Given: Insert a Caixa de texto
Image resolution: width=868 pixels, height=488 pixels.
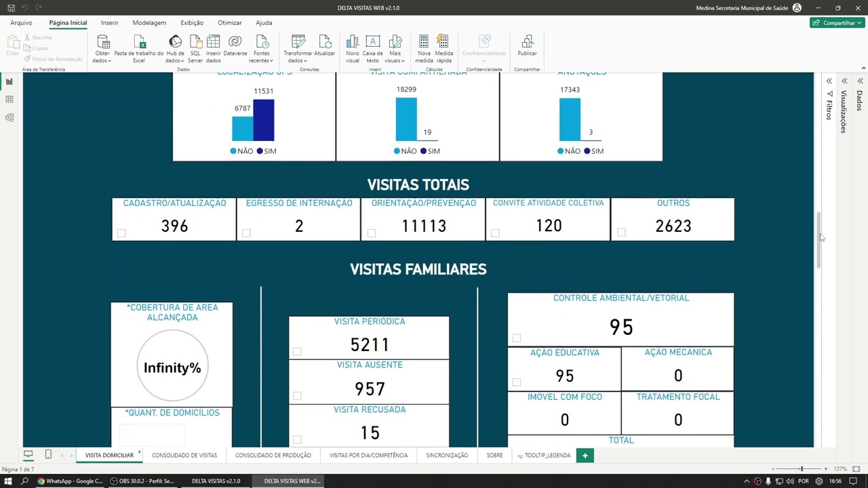Looking at the screenshot, I should 372,49.
